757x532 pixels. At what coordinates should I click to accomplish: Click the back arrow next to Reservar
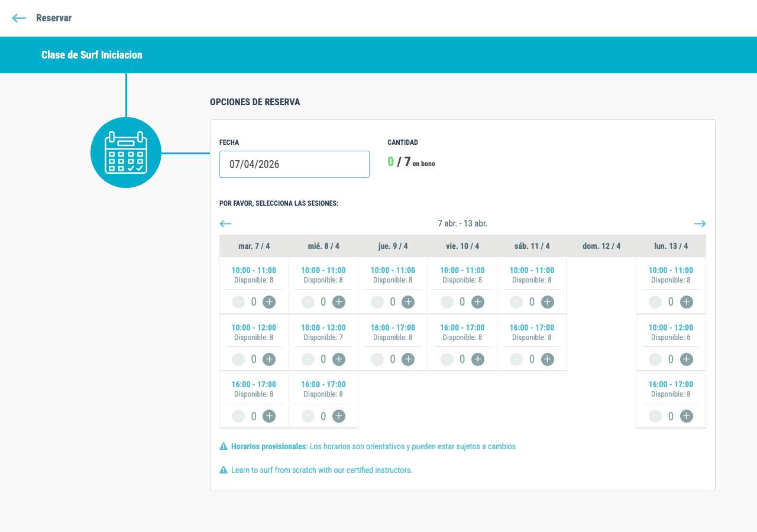tap(19, 18)
